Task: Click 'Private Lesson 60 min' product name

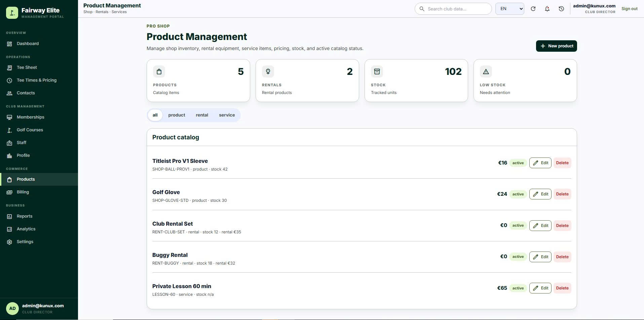Action: pyautogui.click(x=182, y=286)
